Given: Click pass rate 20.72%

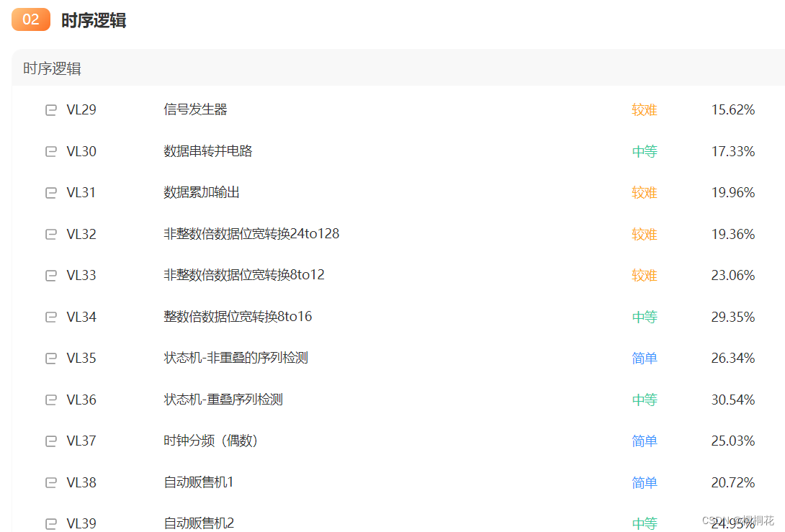Looking at the screenshot, I should click(733, 482).
